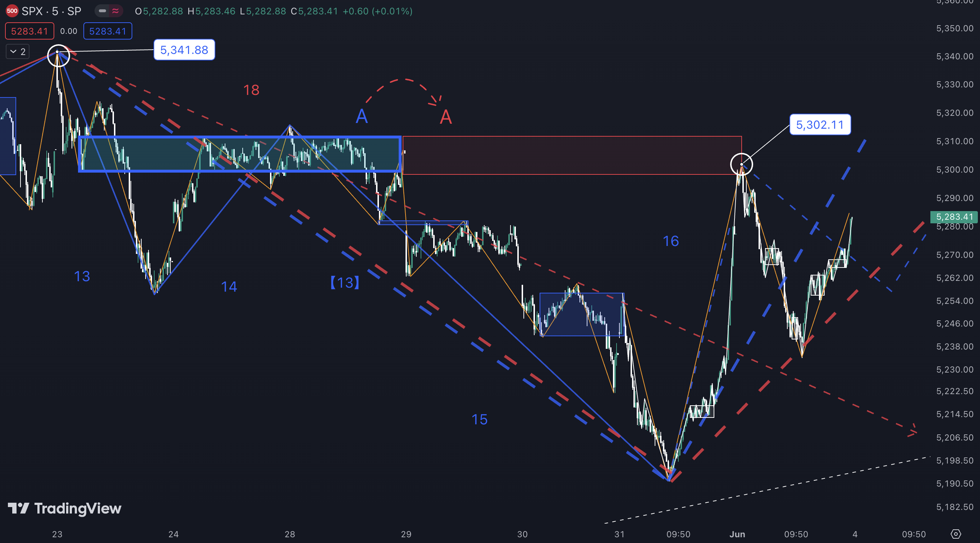Click the gray dash market status icon

(102, 11)
